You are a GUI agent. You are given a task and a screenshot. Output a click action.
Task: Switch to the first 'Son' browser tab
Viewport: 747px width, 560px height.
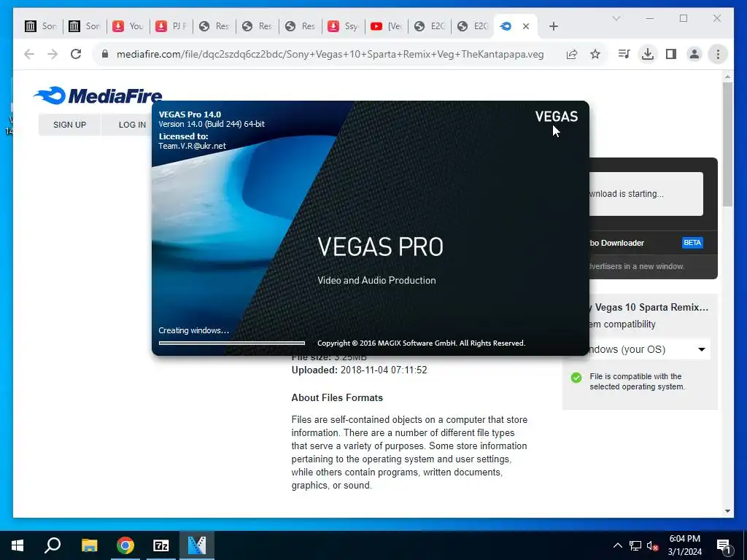[41, 26]
